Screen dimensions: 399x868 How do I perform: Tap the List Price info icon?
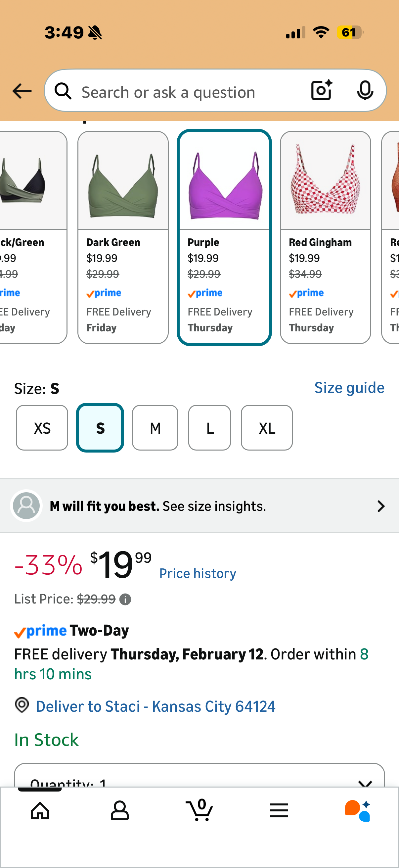(125, 600)
